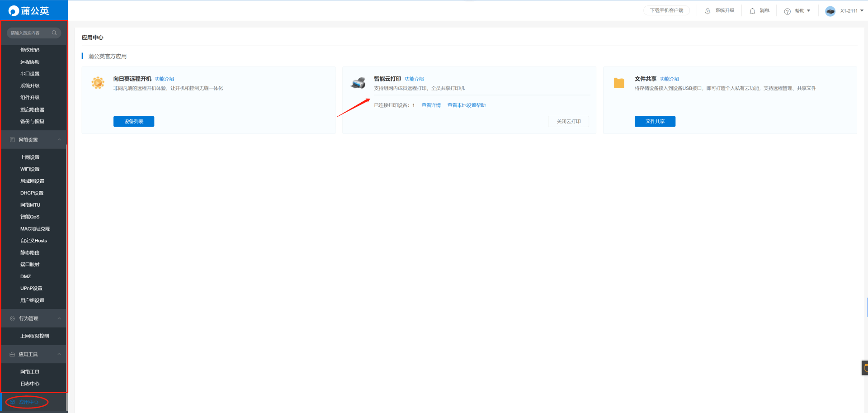Collapse the 行为管理 sidebar section

(59, 318)
